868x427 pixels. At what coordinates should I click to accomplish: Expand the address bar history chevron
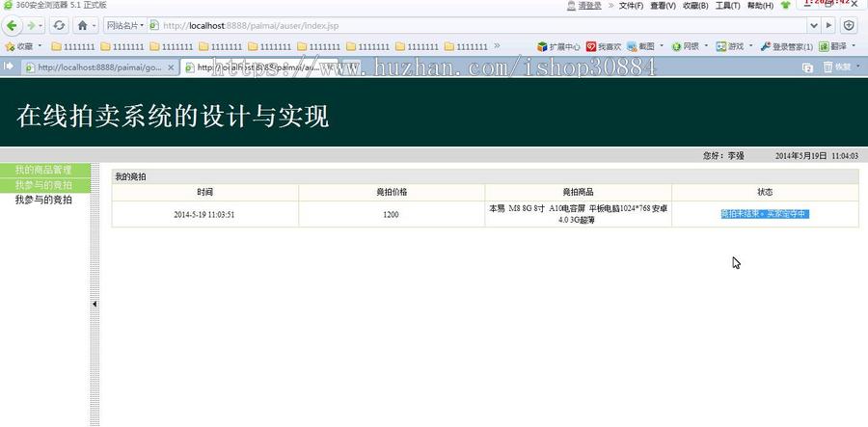813,25
